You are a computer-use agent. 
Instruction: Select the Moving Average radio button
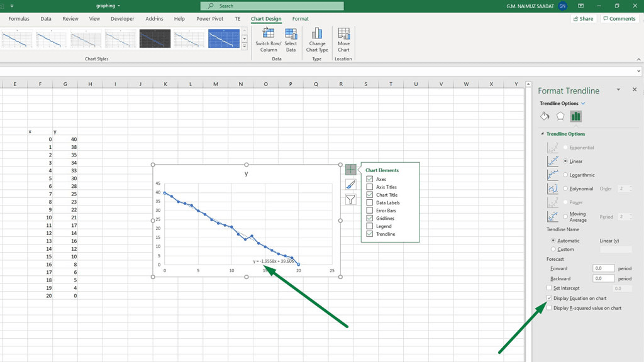[x=565, y=216]
